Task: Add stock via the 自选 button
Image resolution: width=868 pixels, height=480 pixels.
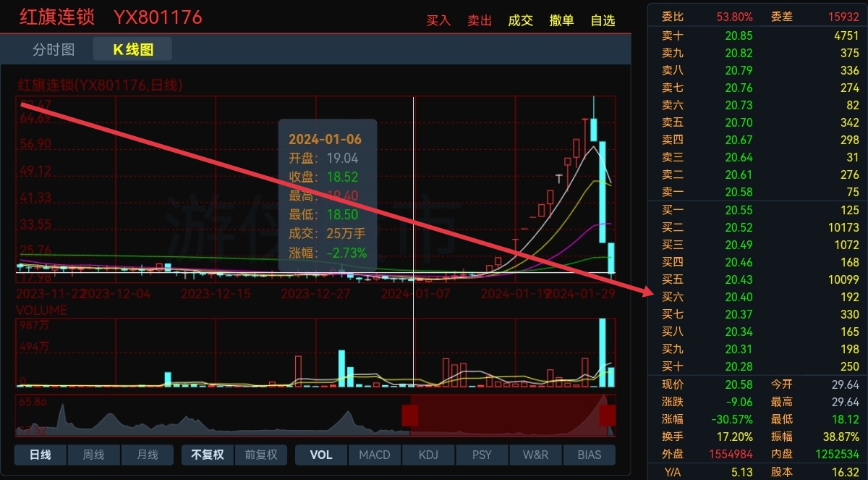Action: pyautogui.click(x=603, y=20)
